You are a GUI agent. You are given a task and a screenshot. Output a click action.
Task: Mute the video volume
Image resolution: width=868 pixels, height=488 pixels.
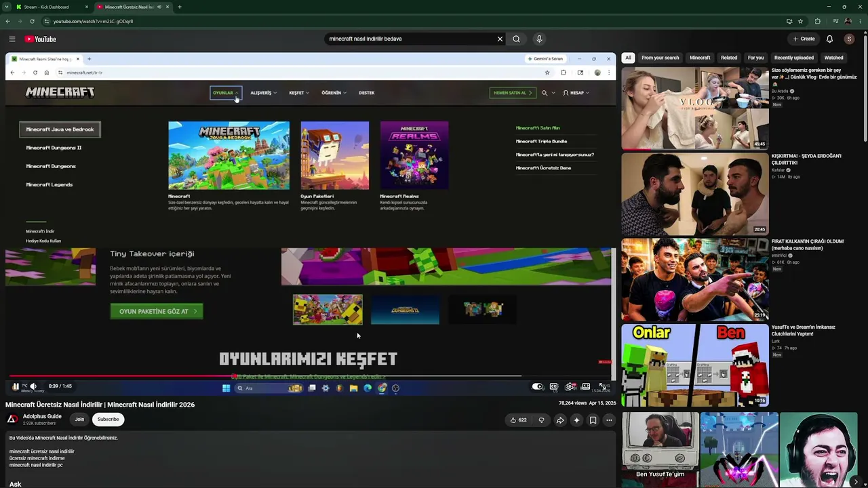[x=33, y=386]
